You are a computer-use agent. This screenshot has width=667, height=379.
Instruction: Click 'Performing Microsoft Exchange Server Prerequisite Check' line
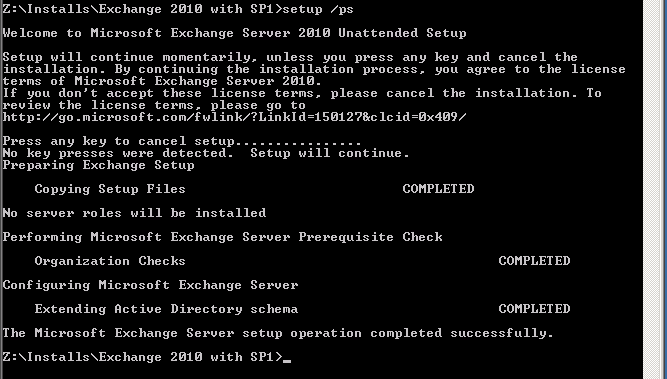pos(222,237)
